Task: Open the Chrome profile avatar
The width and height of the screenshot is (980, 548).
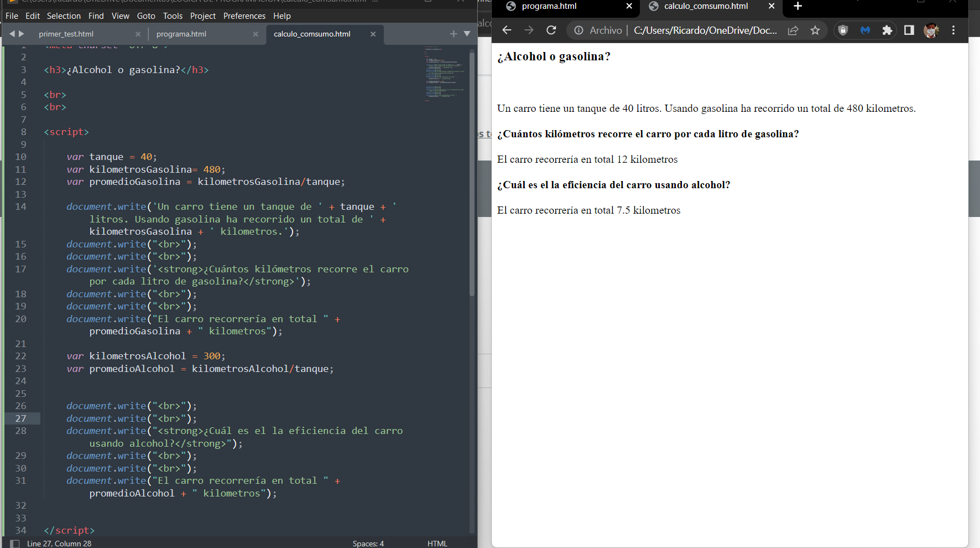Action: [x=931, y=30]
